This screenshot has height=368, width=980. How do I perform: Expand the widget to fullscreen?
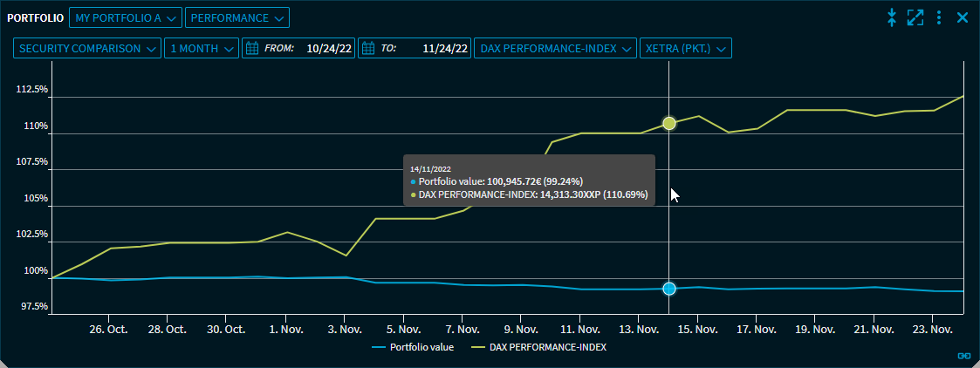[x=915, y=17]
